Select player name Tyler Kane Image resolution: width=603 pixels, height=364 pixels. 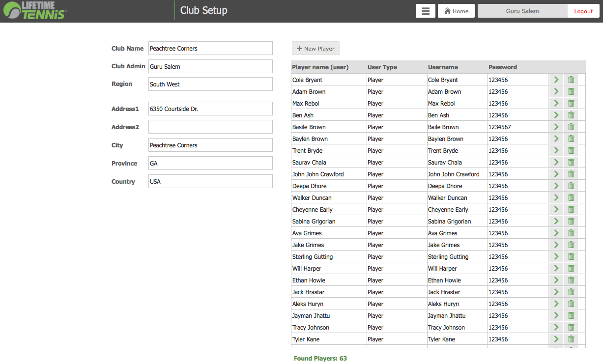pyautogui.click(x=306, y=339)
